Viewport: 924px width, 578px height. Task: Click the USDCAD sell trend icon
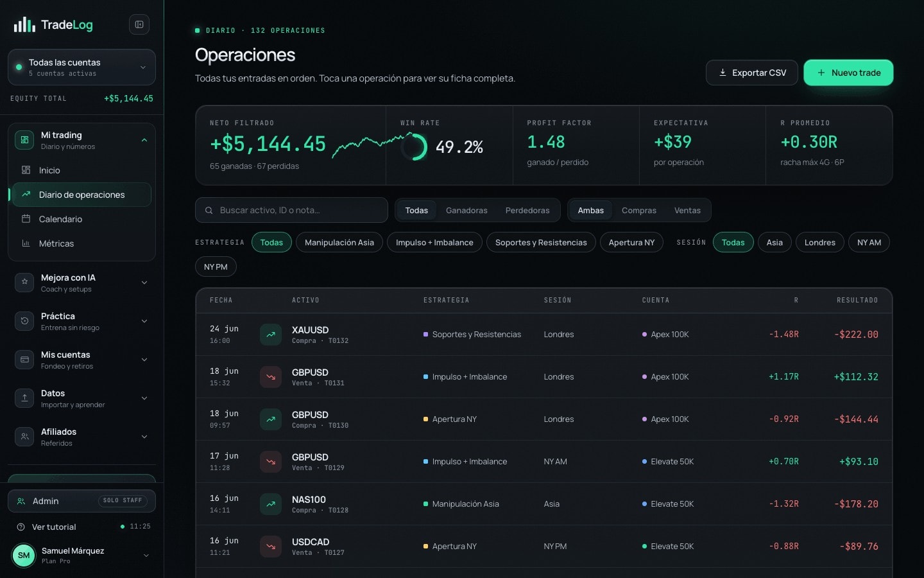coord(271,547)
